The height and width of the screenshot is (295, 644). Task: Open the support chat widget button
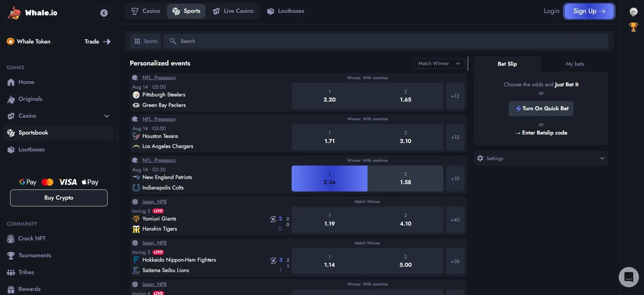tap(628, 277)
